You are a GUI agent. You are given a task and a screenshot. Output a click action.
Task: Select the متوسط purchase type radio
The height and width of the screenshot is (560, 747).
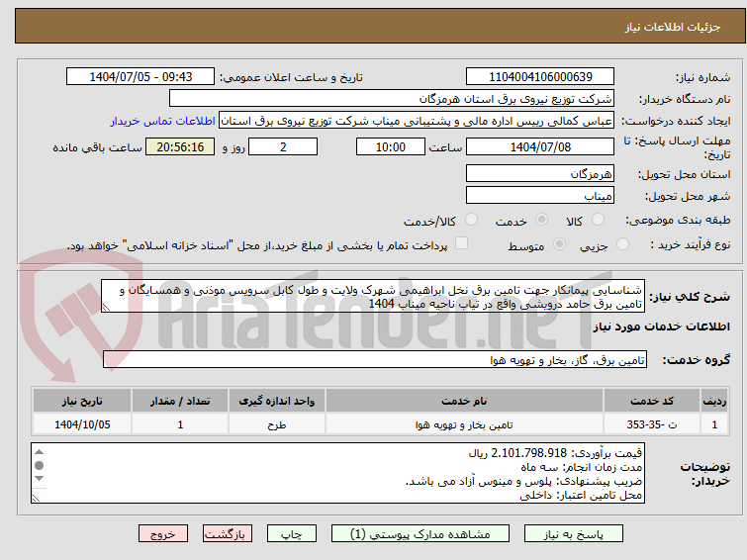point(559,244)
